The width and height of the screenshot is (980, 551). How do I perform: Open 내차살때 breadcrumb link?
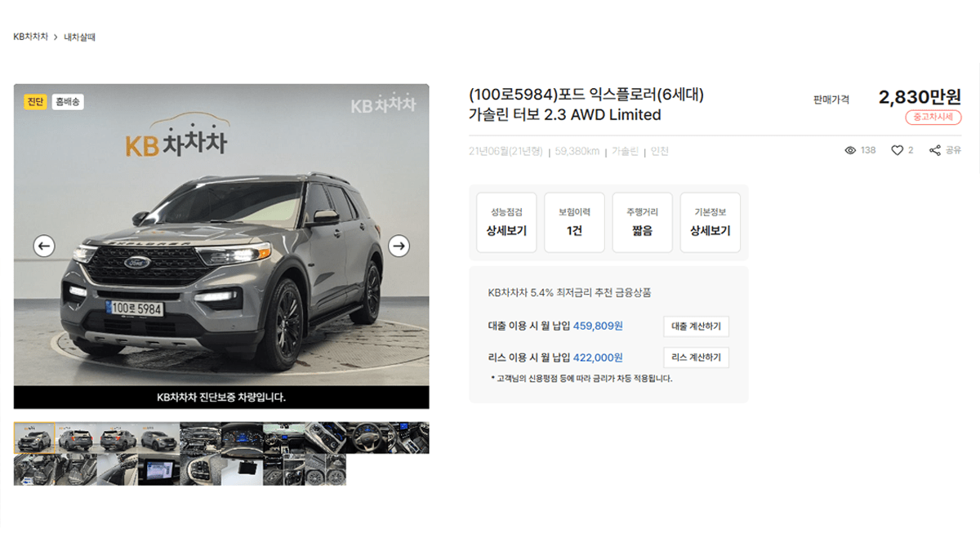80,37
